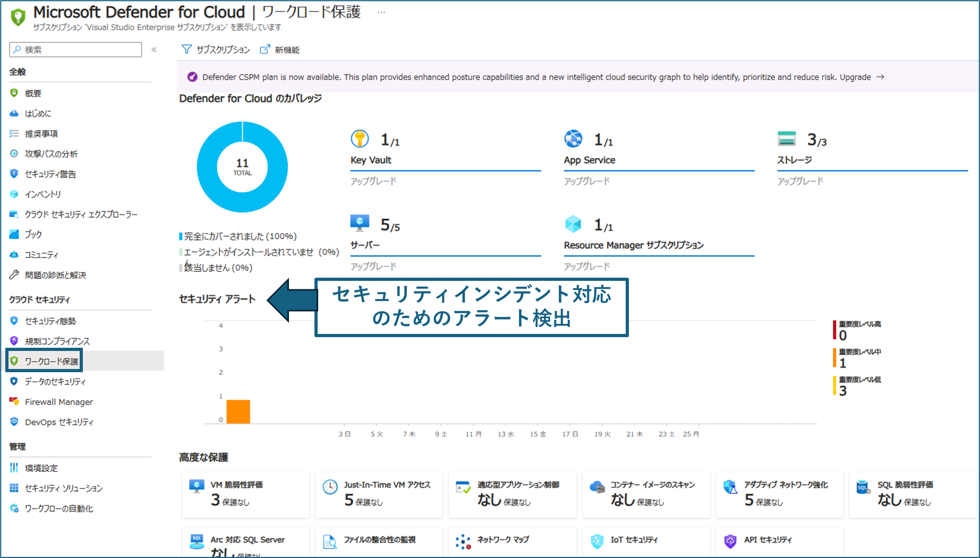This screenshot has height=558, width=980.
Task: Click the ファイルの整合性の監視 icon
Action: pos(330,542)
